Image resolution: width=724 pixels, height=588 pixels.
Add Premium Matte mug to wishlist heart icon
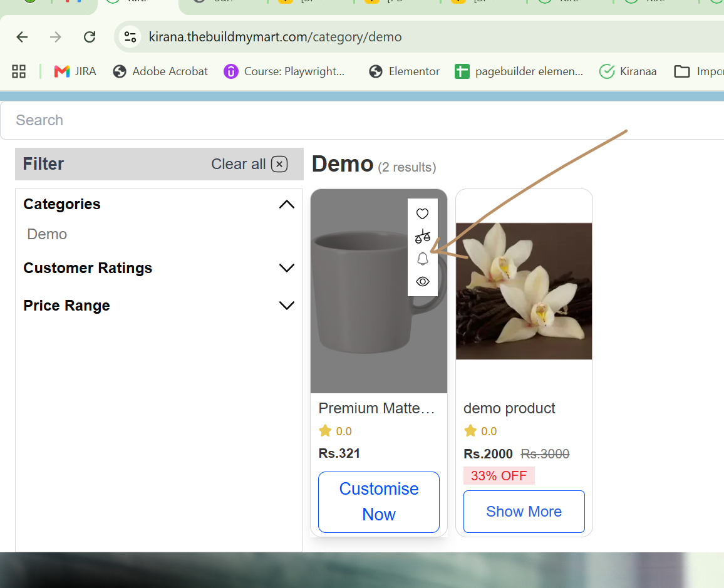click(422, 214)
